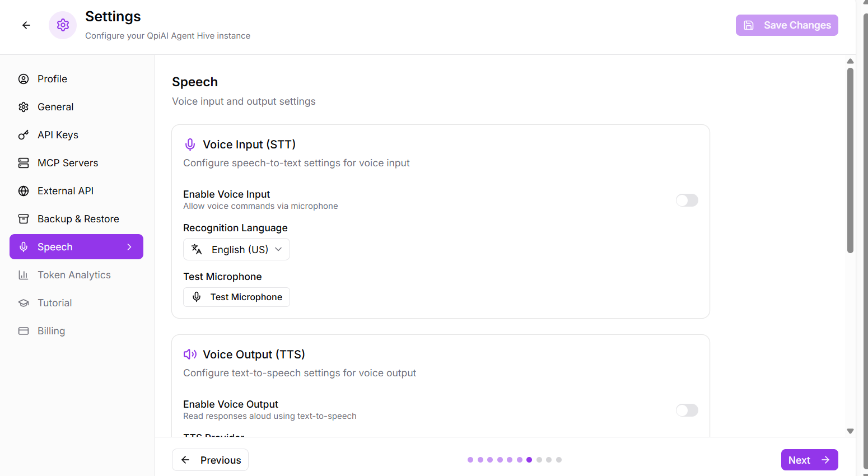Click the Backup & Restore archive icon
The image size is (868, 476).
[x=24, y=219]
